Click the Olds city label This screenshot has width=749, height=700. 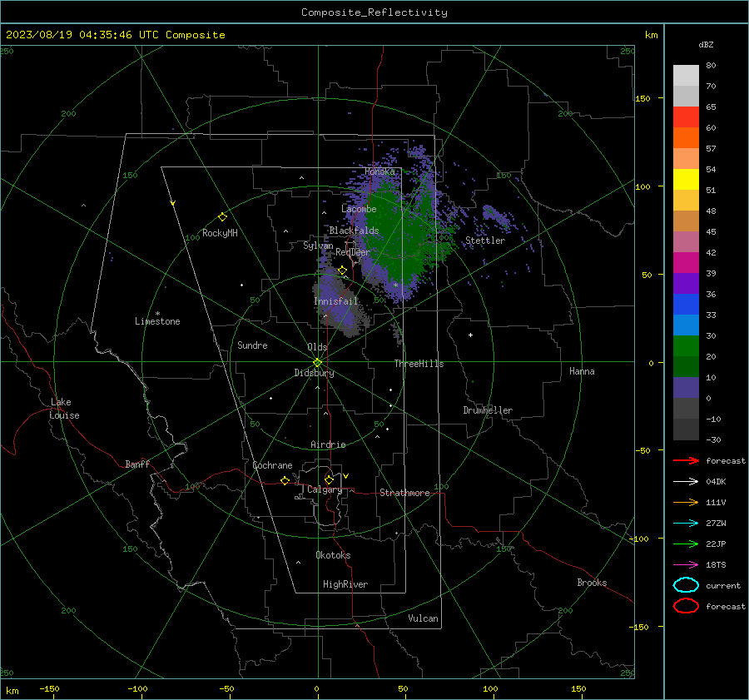317,347
